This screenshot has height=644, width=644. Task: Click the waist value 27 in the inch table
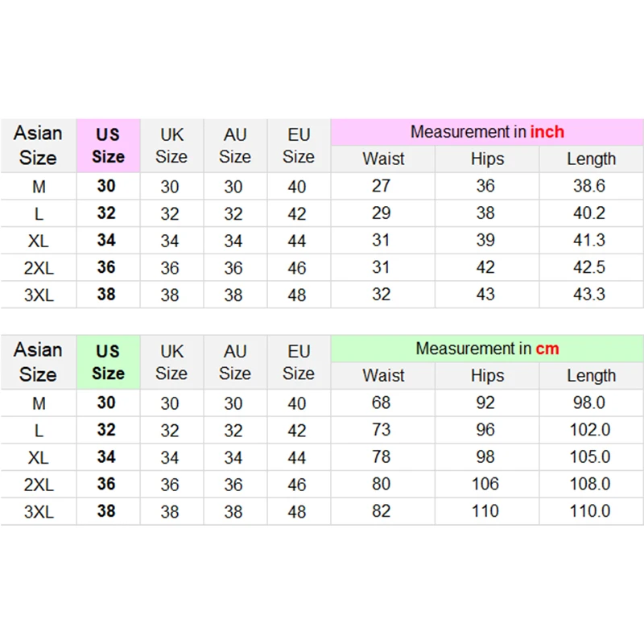click(382, 186)
